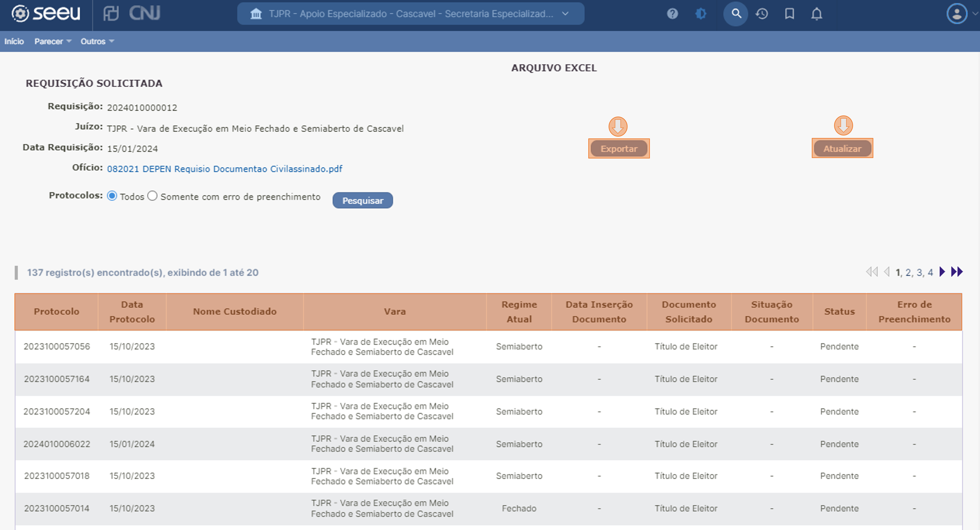Go to next page arrow
The image size is (980, 530).
(942, 272)
